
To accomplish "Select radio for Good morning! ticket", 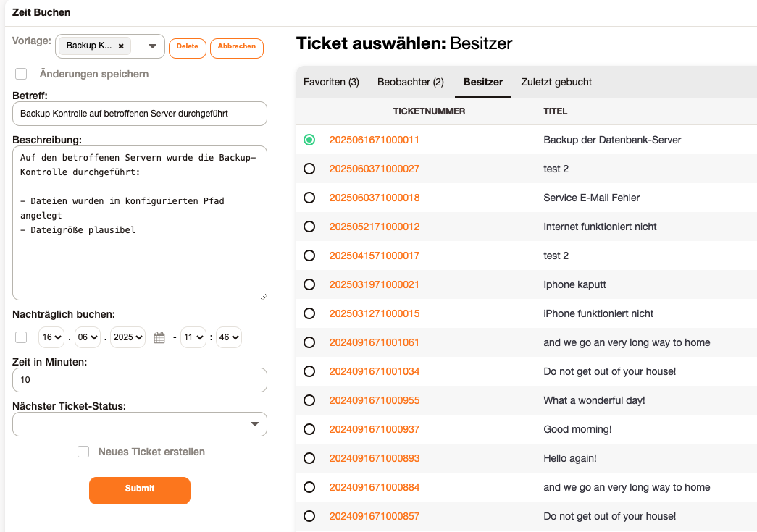I will (x=309, y=429).
